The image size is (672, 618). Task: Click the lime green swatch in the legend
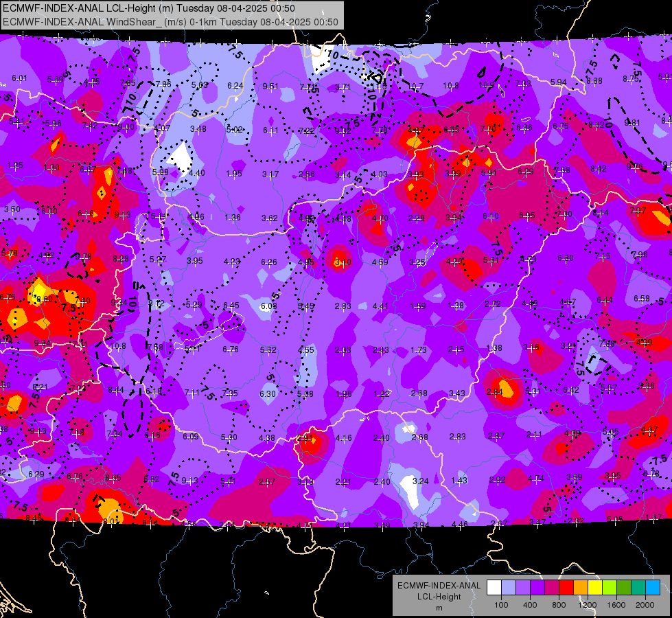click(610, 587)
